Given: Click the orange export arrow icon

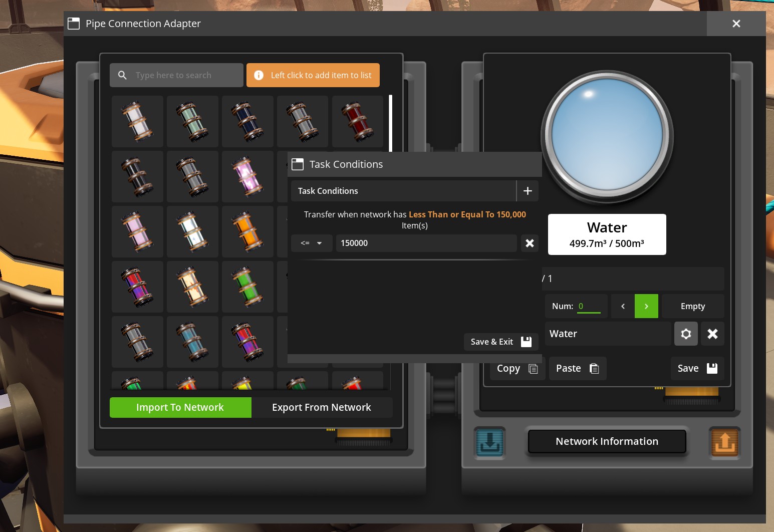Looking at the screenshot, I should (x=724, y=442).
